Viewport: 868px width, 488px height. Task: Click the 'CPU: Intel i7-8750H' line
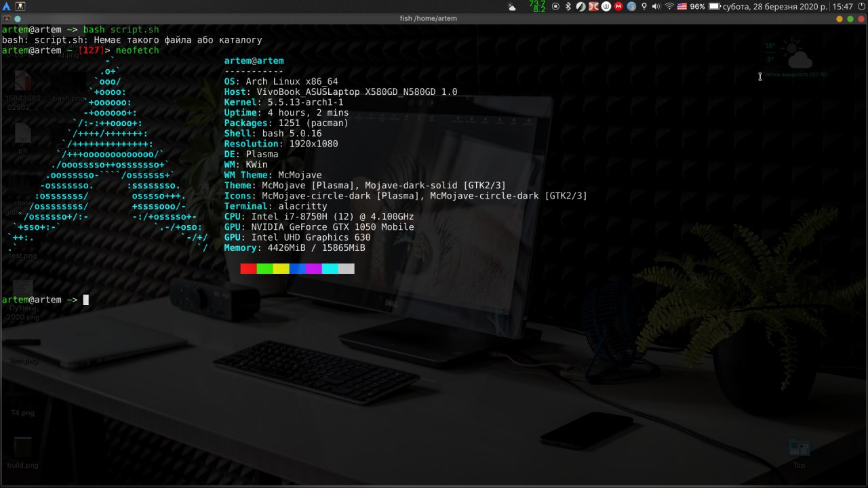tap(319, 217)
